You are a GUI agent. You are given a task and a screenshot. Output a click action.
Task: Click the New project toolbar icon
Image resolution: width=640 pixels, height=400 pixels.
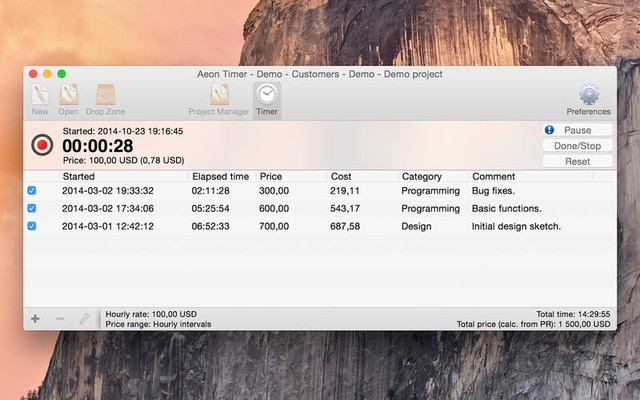(x=40, y=97)
